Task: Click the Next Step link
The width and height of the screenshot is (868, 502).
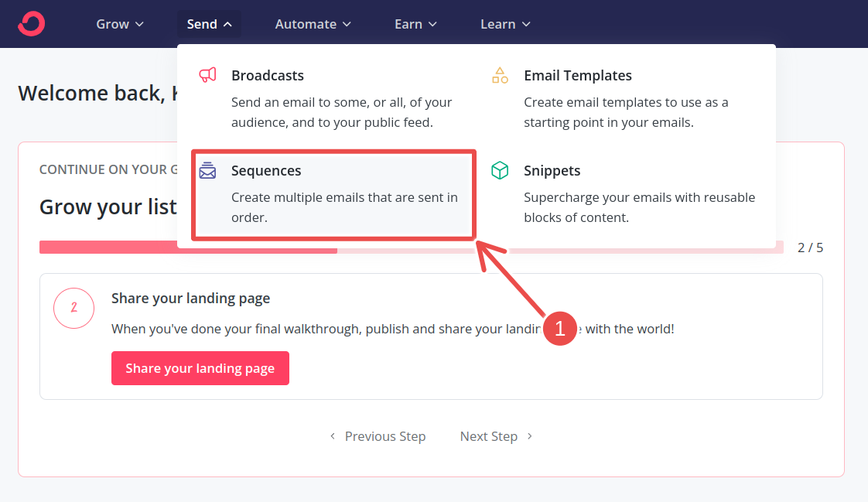Action: click(488, 436)
